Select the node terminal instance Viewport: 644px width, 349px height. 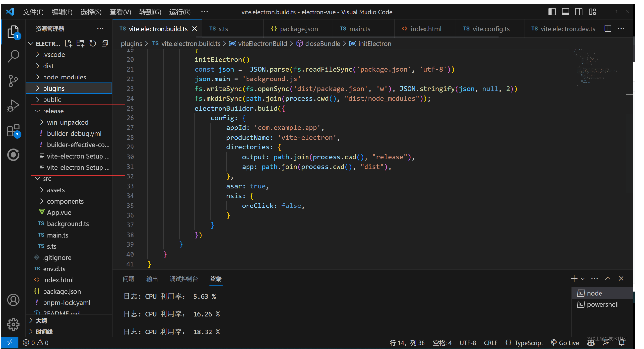tap(602, 293)
